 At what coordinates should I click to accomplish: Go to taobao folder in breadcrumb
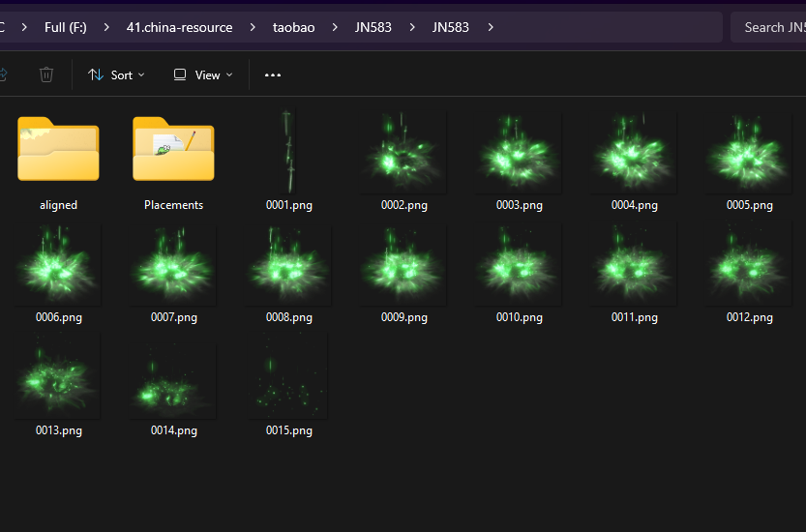[x=293, y=27]
